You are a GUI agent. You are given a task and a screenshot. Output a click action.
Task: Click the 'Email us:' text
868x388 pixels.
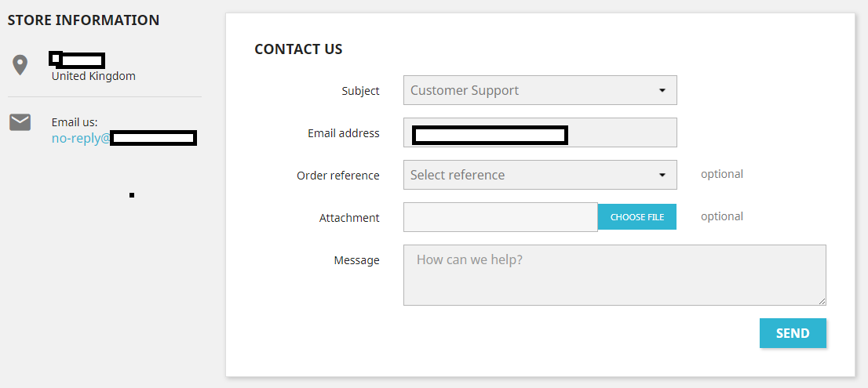click(x=75, y=122)
